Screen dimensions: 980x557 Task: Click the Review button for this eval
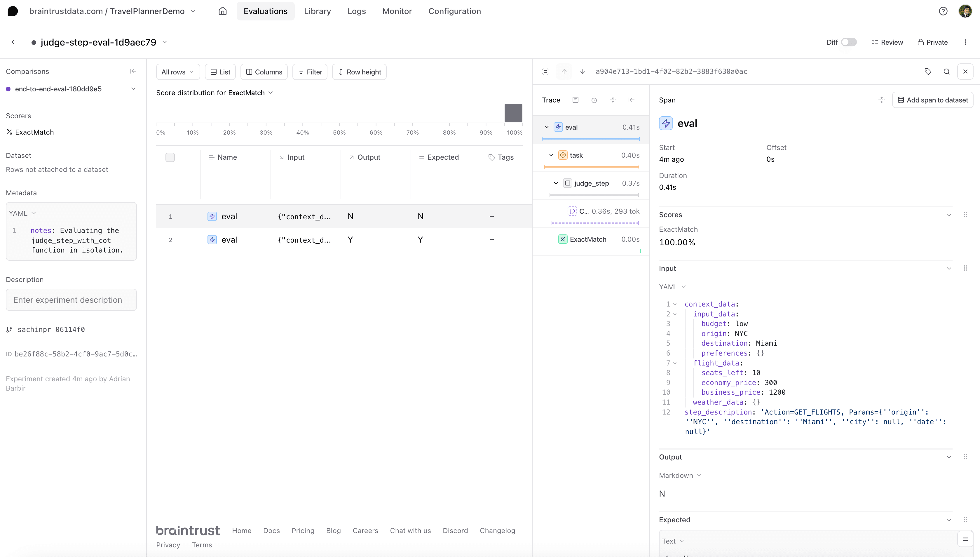pyautogui.click(x=887, y=42)
